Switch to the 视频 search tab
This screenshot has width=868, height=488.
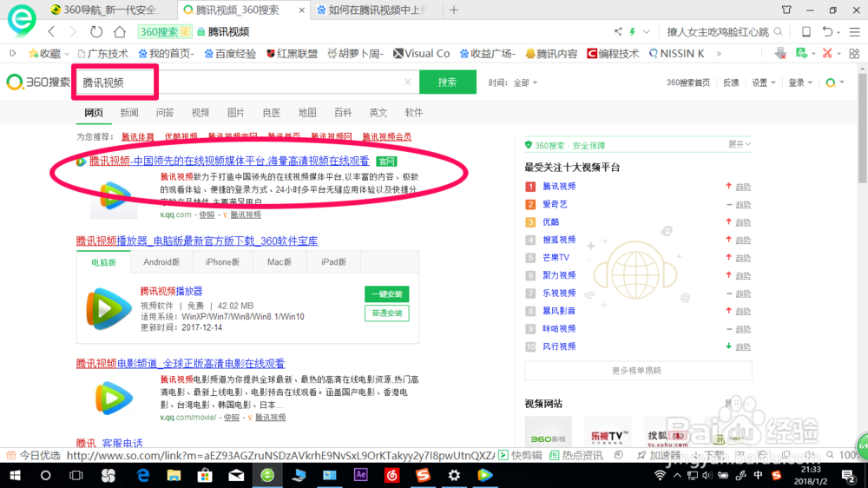click(x=200, y=112)
